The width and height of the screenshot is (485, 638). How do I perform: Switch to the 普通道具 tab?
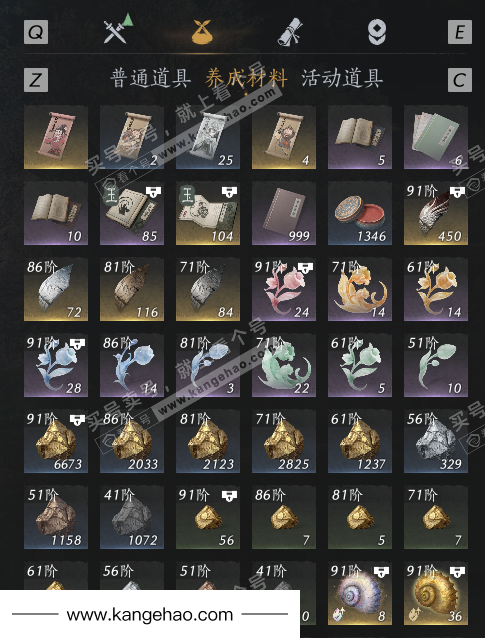click(151, 79)
